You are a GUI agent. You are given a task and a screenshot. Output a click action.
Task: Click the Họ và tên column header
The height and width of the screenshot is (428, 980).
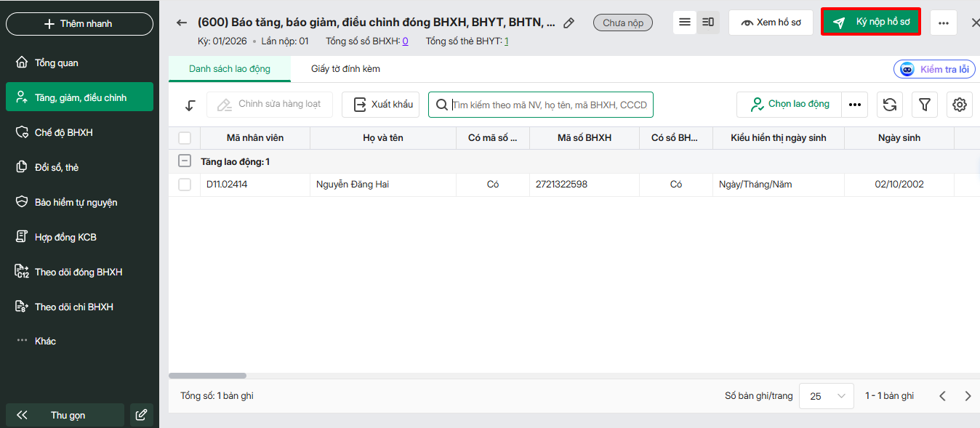click(383, 138)
